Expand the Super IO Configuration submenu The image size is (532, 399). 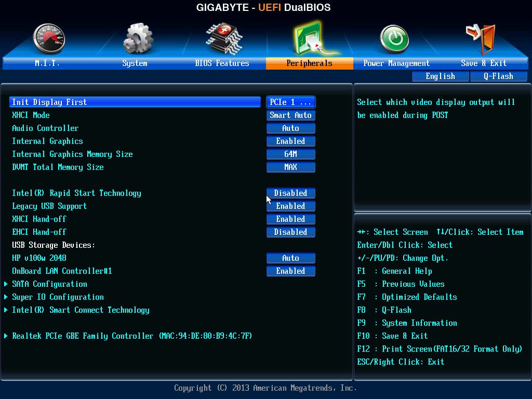coord(58,297)
